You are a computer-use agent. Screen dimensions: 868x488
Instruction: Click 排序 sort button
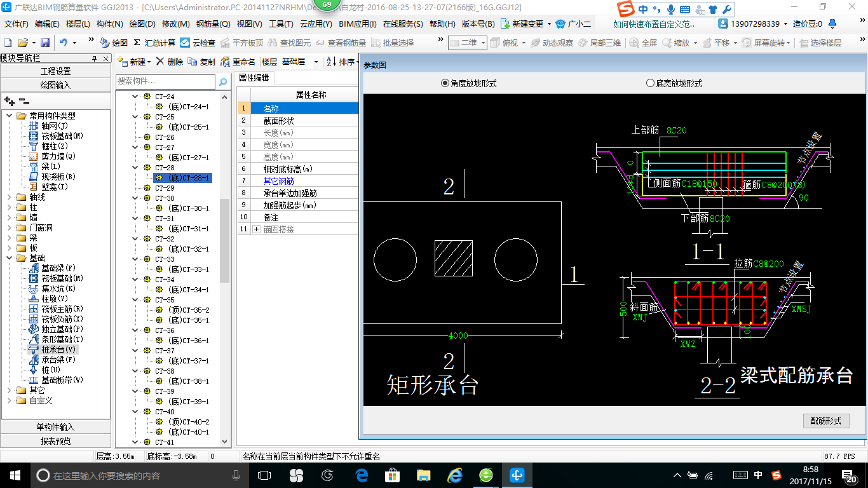click(x=341, y=62)
